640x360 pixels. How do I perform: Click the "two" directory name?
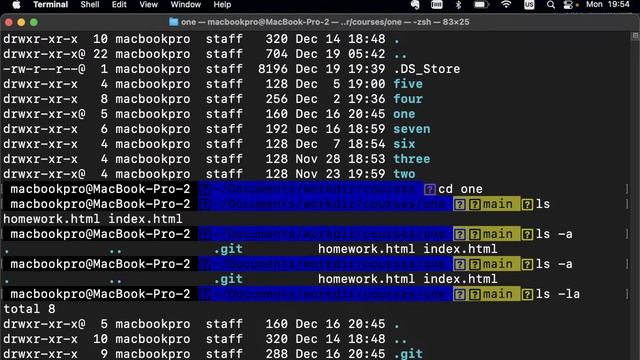tap(404, 174)
